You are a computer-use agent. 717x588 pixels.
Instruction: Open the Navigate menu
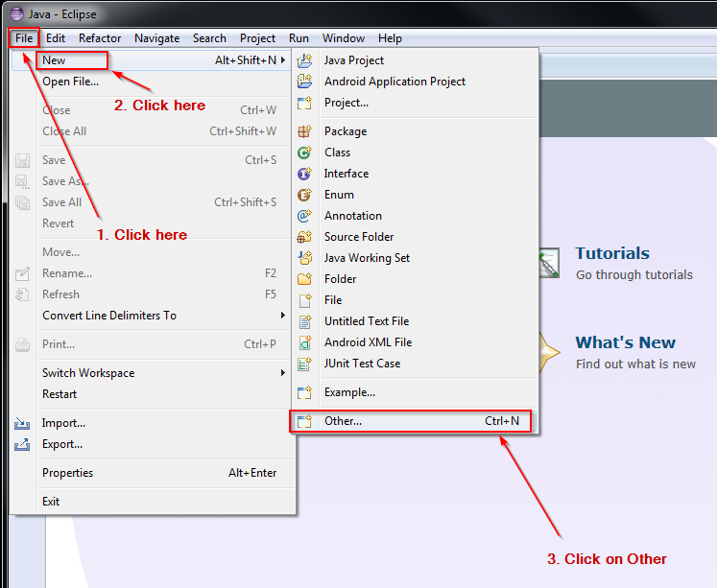156,38
